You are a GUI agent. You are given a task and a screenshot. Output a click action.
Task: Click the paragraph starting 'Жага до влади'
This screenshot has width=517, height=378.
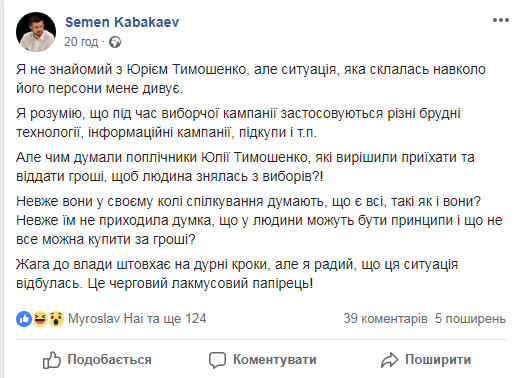[237, 274]
